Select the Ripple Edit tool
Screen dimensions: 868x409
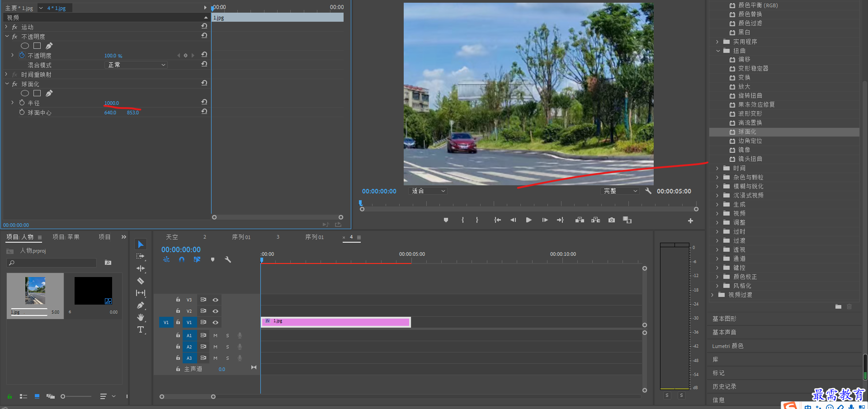(141, 268)
